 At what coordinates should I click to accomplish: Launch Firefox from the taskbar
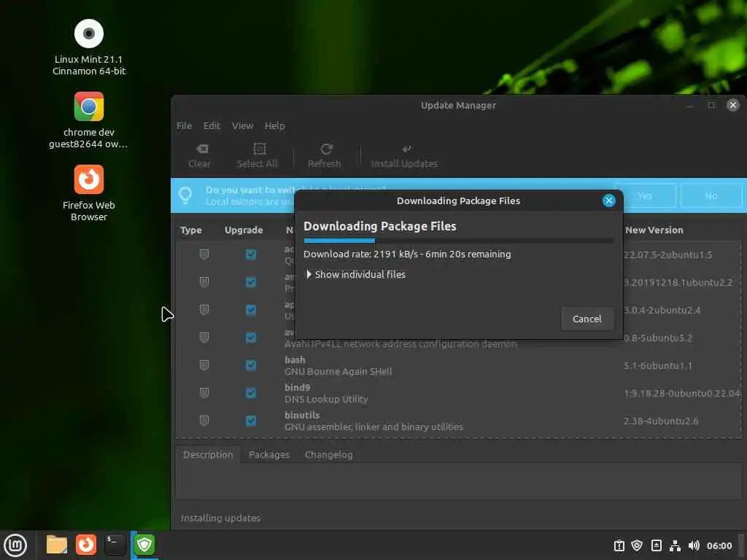[x=86, y=545]
